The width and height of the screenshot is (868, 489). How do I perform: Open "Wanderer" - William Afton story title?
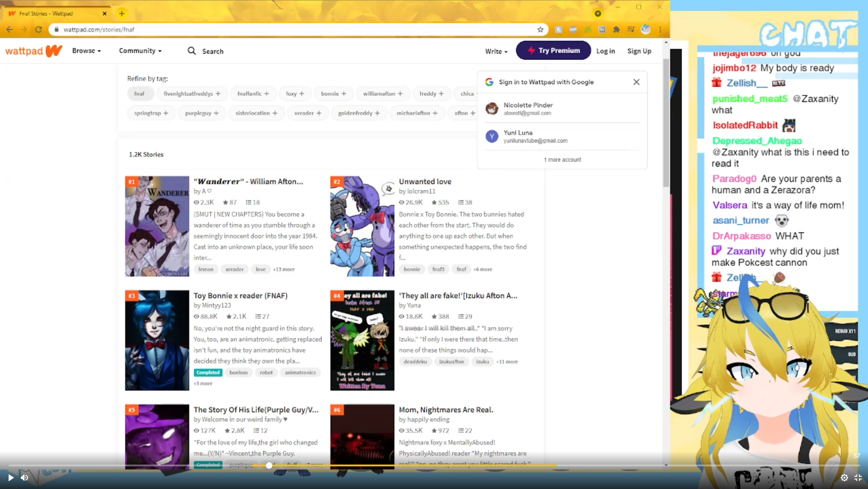click(248, 182)
